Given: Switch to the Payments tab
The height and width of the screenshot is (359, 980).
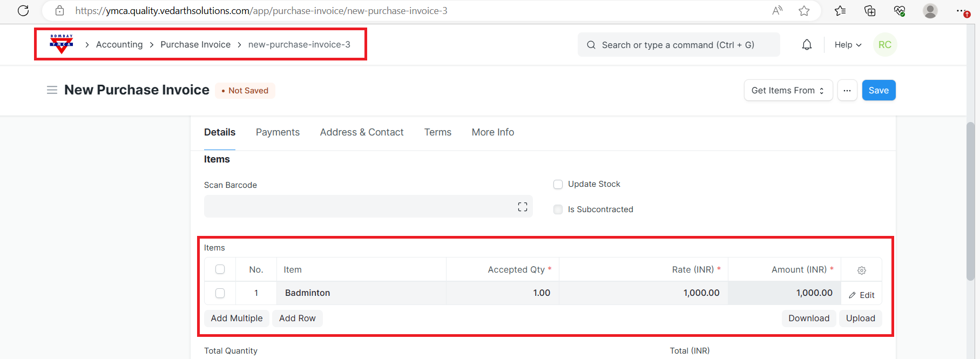Looking at the screenshot, I should click(x=278, y=132).
